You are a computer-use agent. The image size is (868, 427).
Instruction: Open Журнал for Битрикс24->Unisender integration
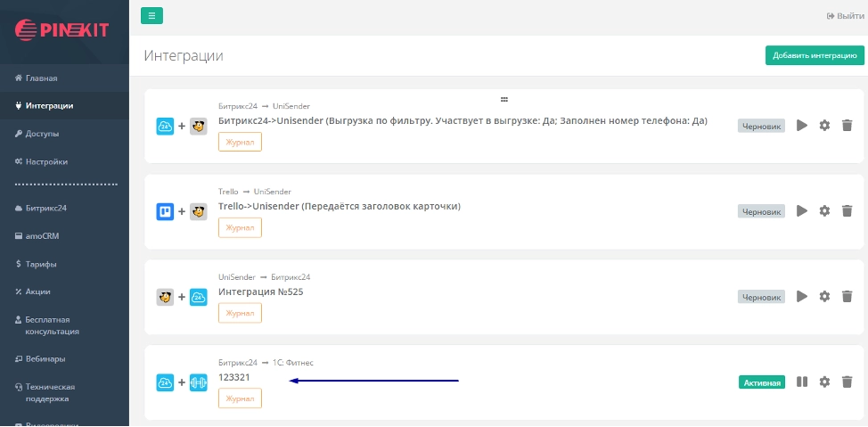pos(241,142)
